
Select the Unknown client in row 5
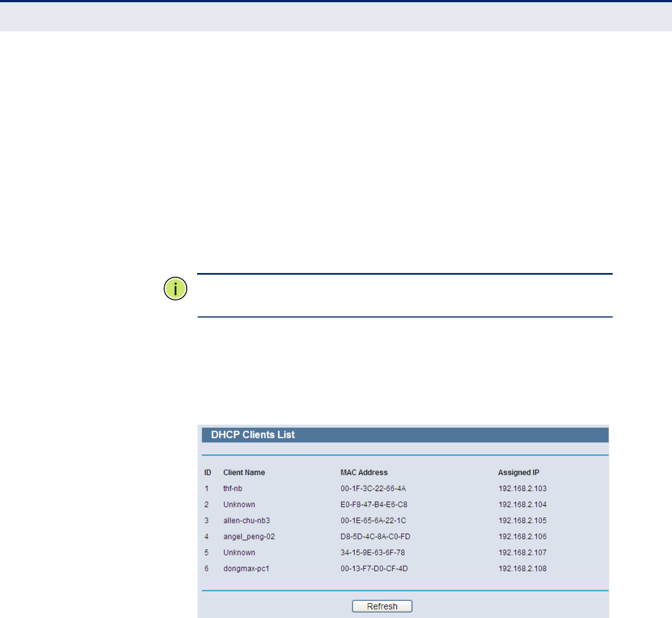[x=239, y=553]
